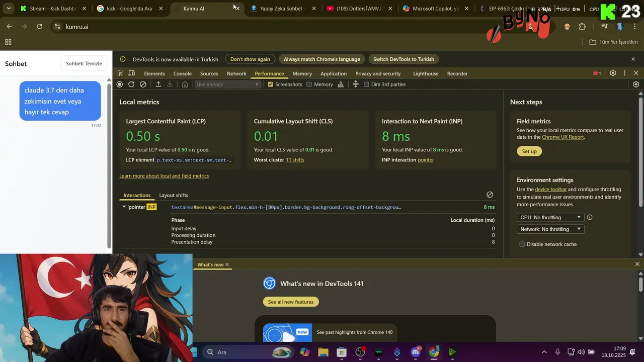This screenshot has width=644, height=362.
Task: Click the upload trace icon
Action: [158, 84]
